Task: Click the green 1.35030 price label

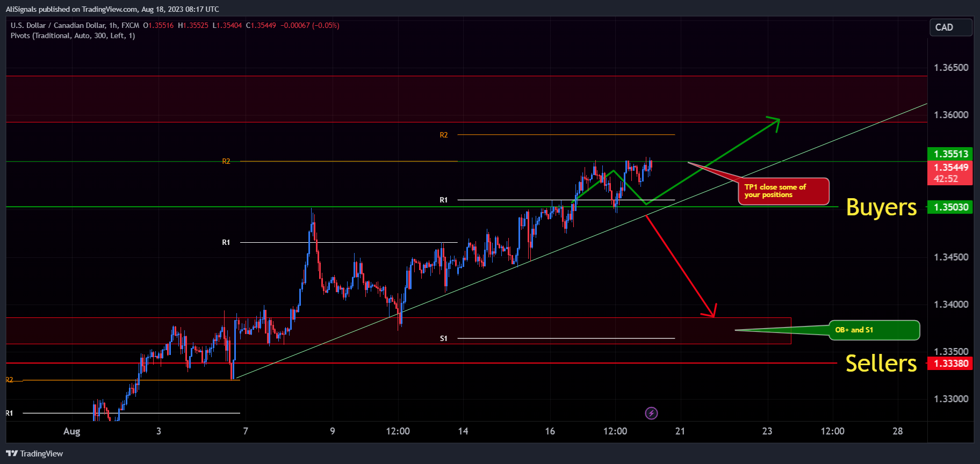Action: pyautogui.click(x=950, y=207)
